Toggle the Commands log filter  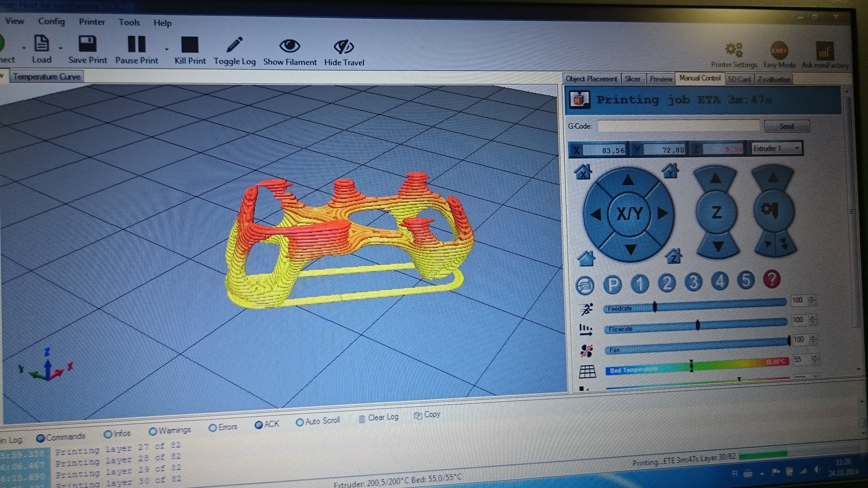41,438
